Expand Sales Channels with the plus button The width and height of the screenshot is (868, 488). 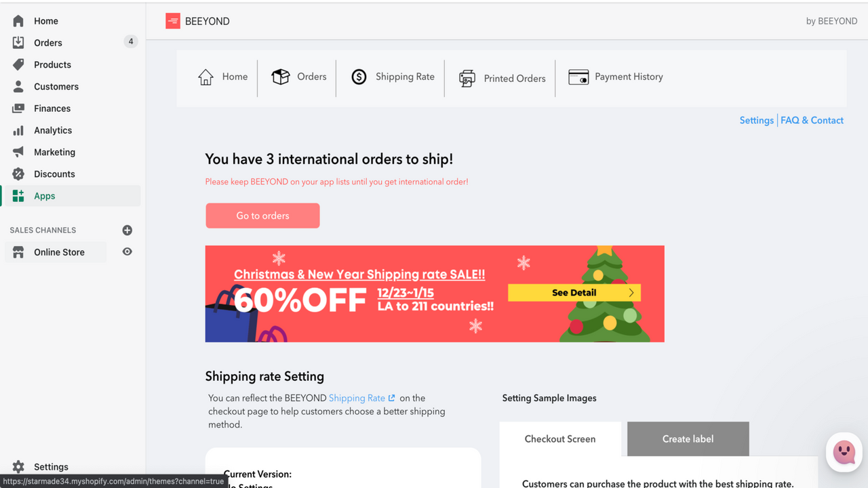tap(127, 230)
